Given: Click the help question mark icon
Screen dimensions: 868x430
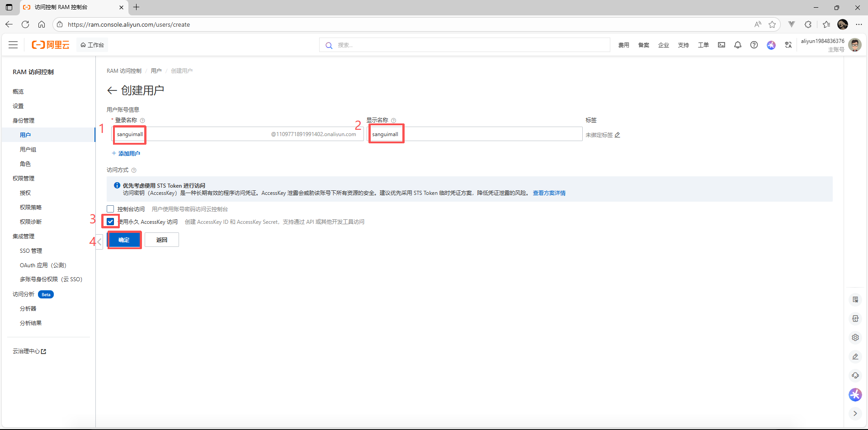Looking at the screenshot, I should tap(754, 45).
